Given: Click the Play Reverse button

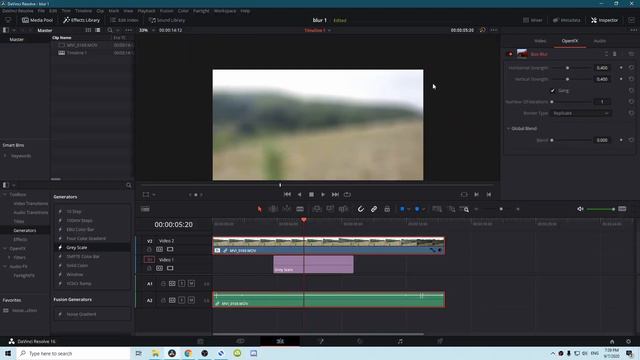Looking at the screenshot, I should (299, 195).
